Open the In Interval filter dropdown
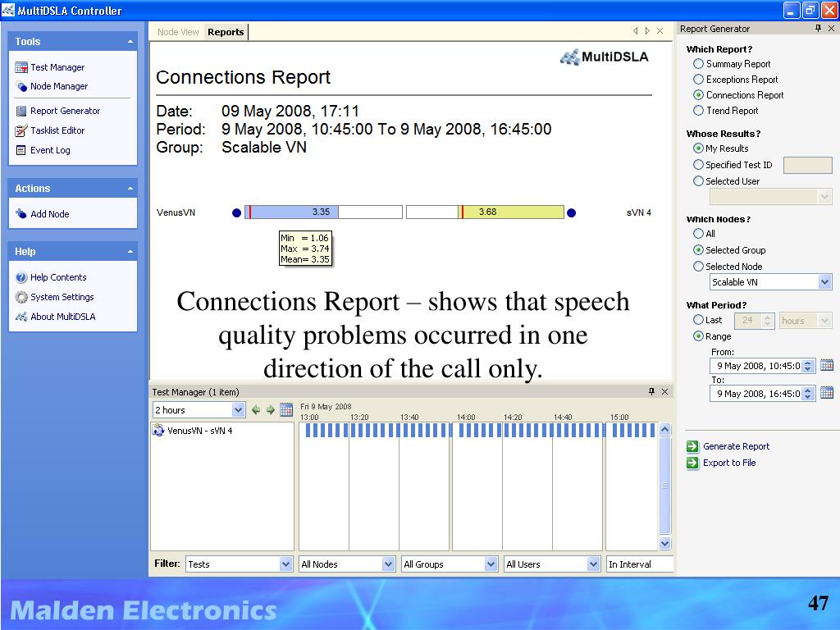The height and width of the screenshot is (630, 840). point(640,564)
